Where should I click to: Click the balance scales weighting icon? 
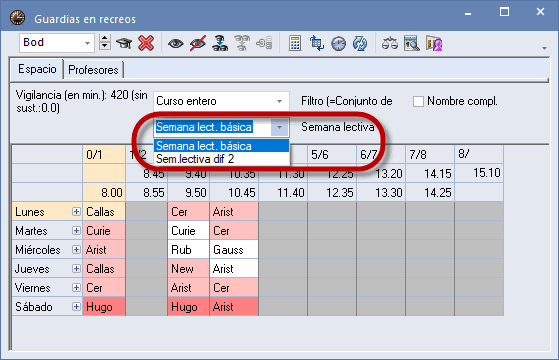[390, 43]
